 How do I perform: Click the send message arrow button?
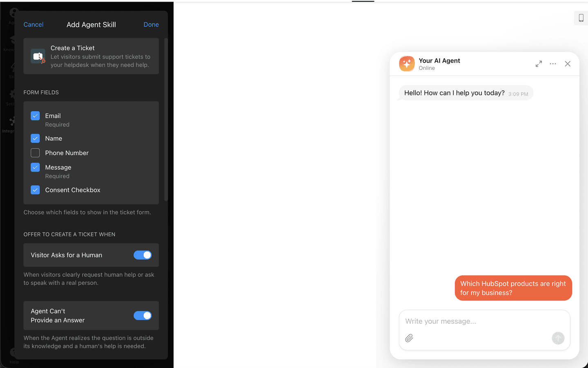[x=558, y=338]
